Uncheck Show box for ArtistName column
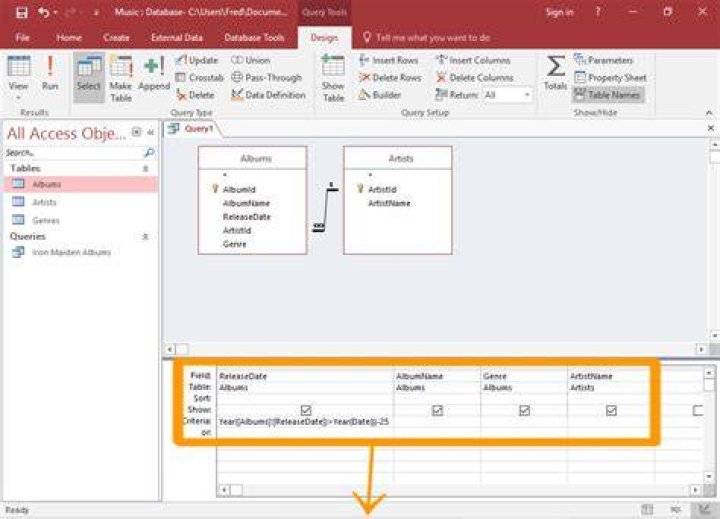The width and height of the screenshot is (720, 519). [x=611, y=410]
